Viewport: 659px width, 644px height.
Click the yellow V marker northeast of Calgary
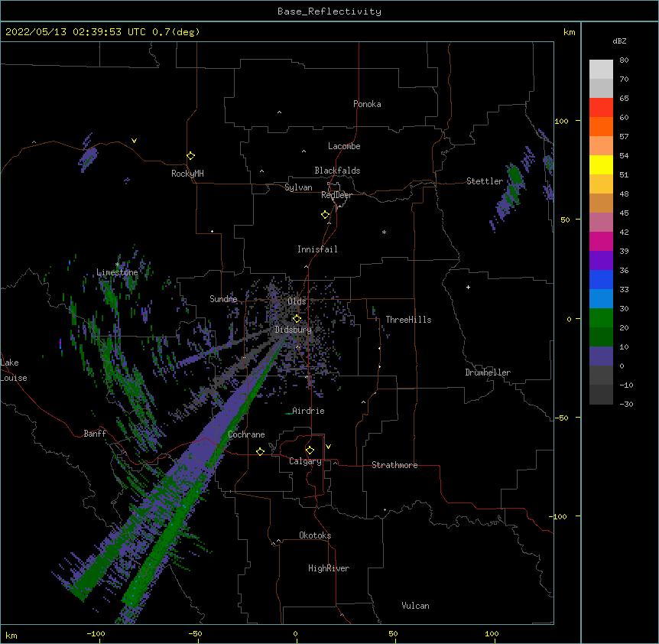click(x=328, y=447)
